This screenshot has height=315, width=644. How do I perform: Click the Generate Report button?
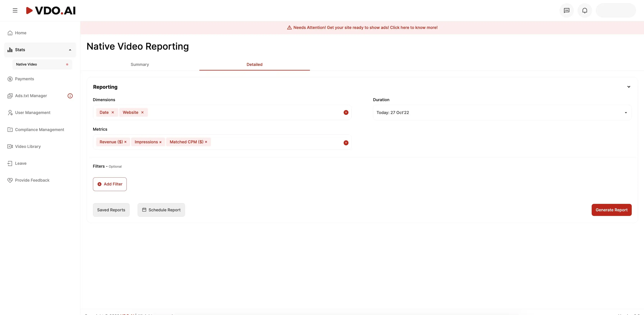tap(611, 210)
